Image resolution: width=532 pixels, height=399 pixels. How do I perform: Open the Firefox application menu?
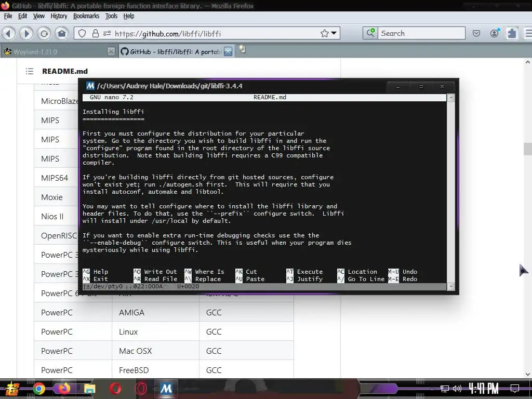click(528, 33)
